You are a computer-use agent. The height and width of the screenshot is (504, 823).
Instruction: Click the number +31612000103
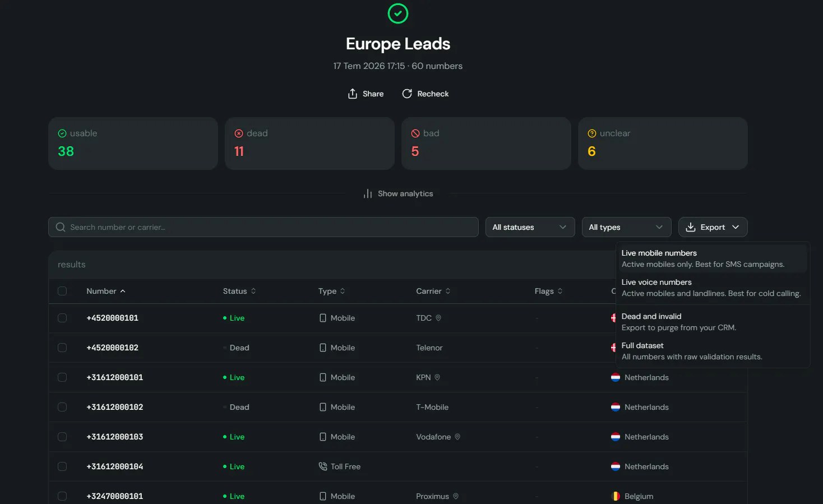[x=115, y=437]
